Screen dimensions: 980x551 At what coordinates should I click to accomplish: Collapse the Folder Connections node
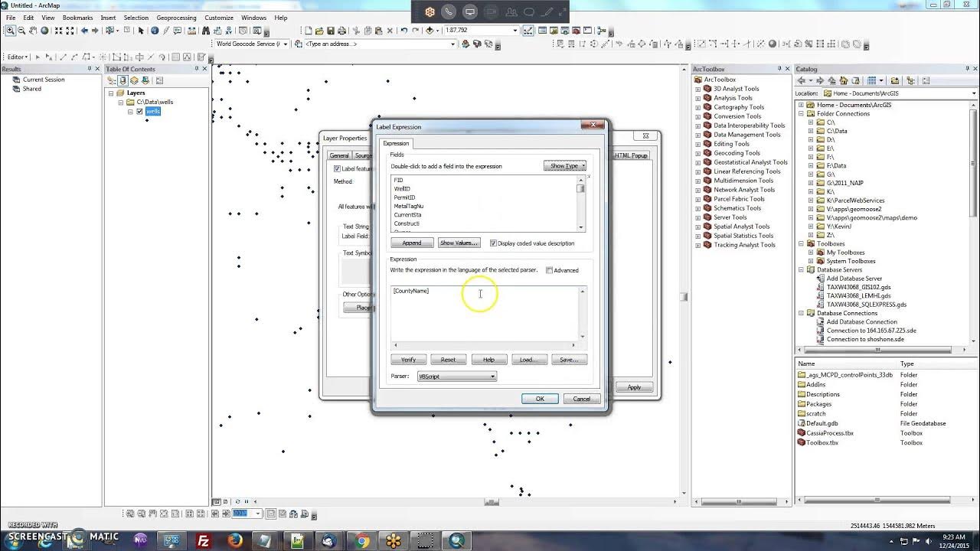point(801,113)
